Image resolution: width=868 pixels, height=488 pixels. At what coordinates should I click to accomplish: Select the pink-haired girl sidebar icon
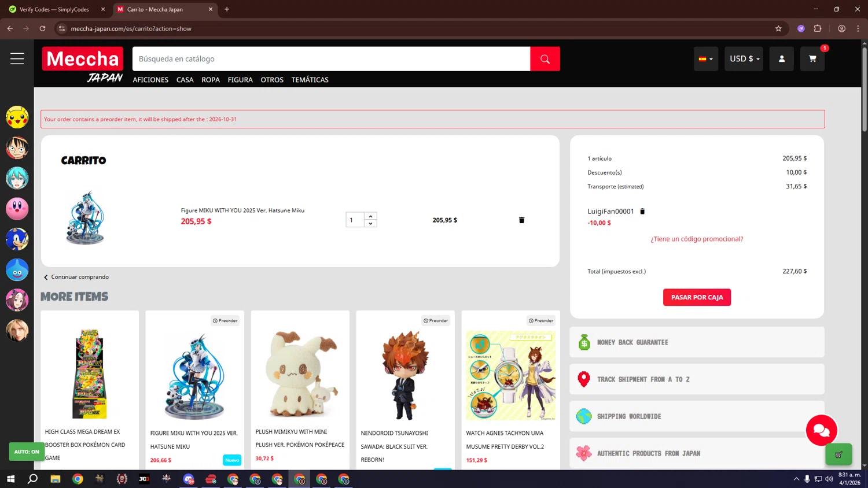tap(17, 300)
